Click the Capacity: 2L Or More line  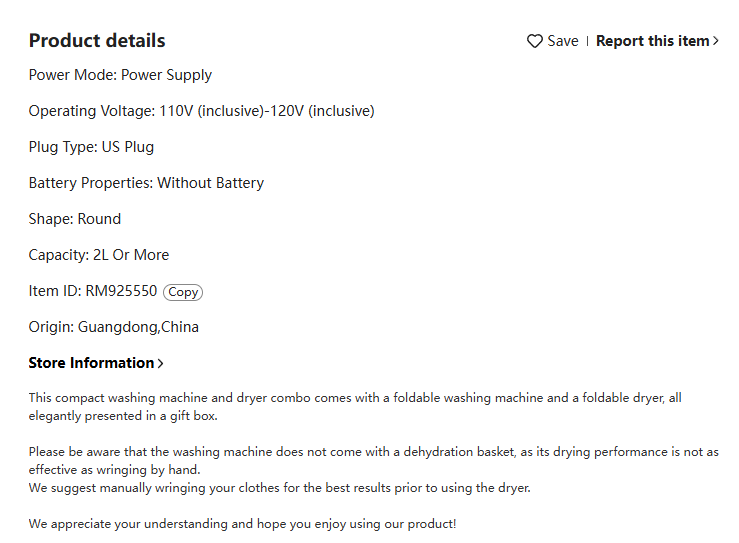99,255
